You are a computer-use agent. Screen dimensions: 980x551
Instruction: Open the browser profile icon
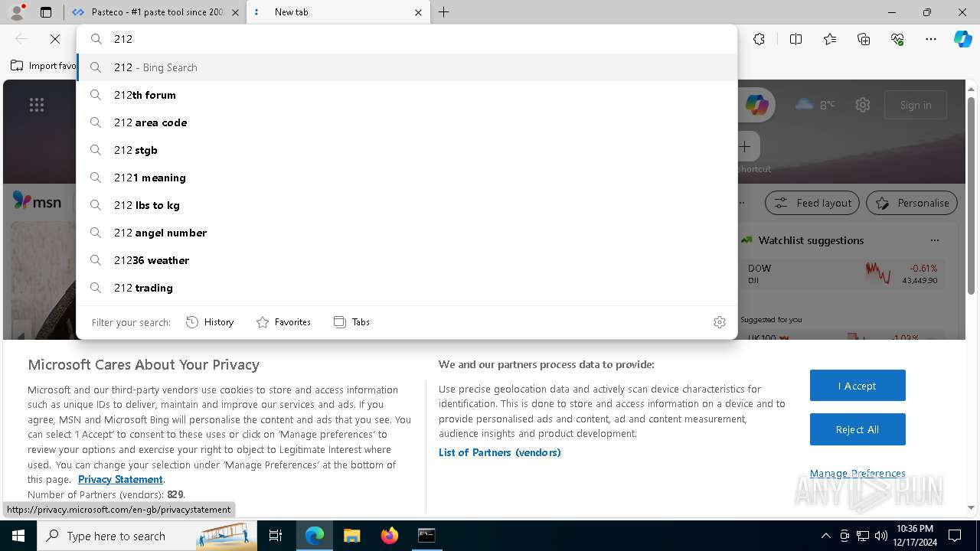(16, 12)
